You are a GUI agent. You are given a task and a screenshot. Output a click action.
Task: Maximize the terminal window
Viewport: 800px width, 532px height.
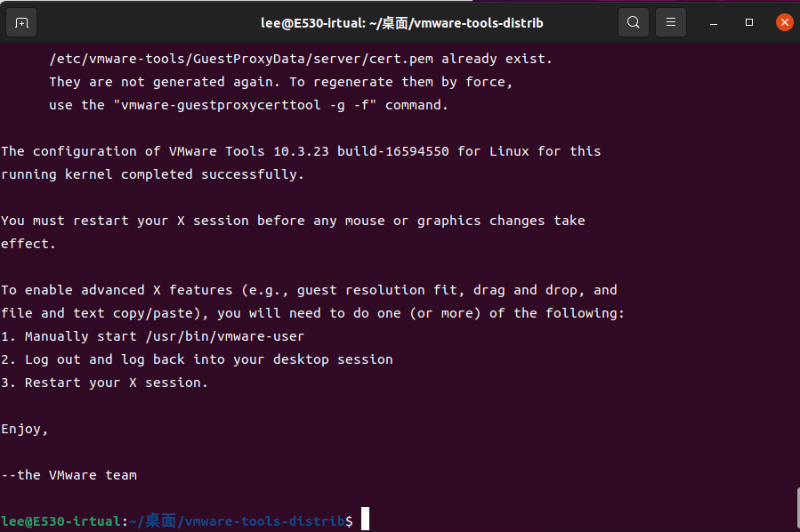pyautogui.click(x=749, y=22)
